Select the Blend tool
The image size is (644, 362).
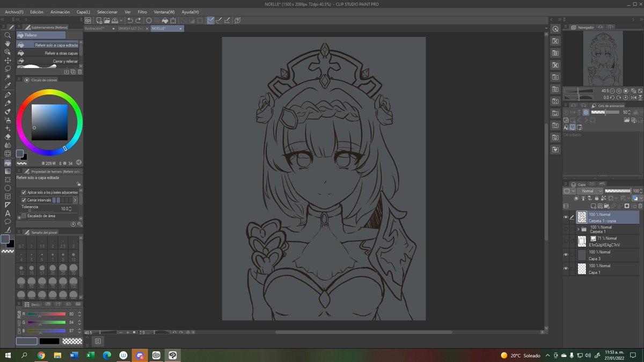(x=8, y=145)
